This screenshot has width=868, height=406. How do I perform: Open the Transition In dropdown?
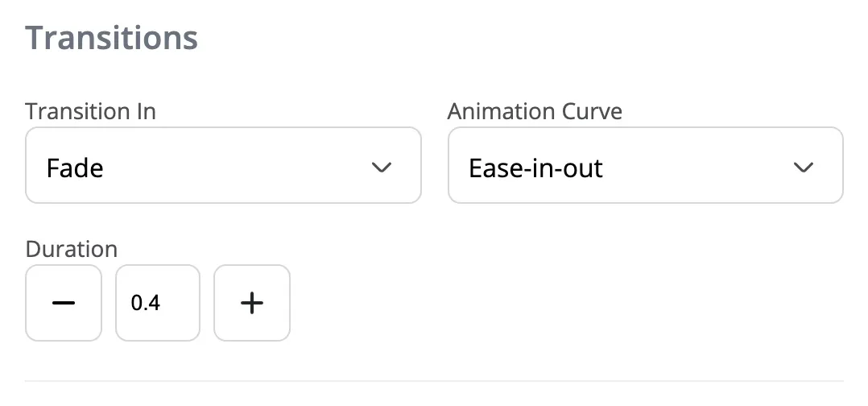[223, 165]
